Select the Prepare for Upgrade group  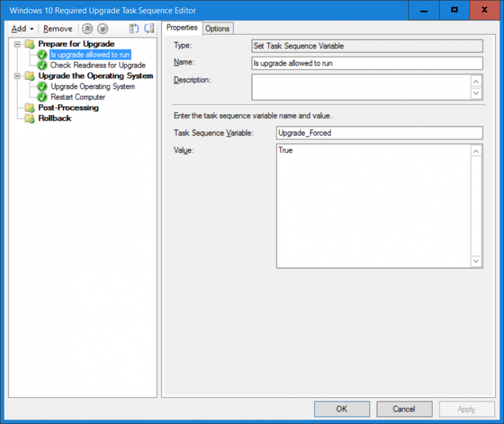[76, 44]
